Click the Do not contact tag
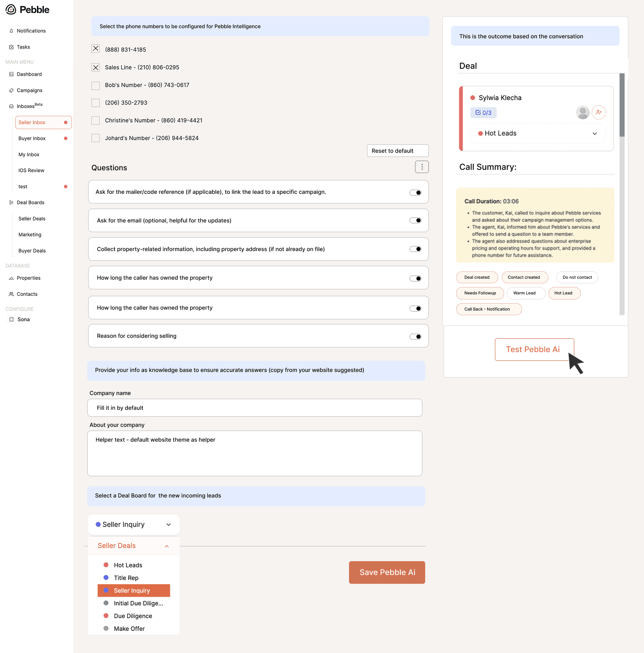Image resolution: width=644 pixels, height=653 pixels. (x=577, y=277)
